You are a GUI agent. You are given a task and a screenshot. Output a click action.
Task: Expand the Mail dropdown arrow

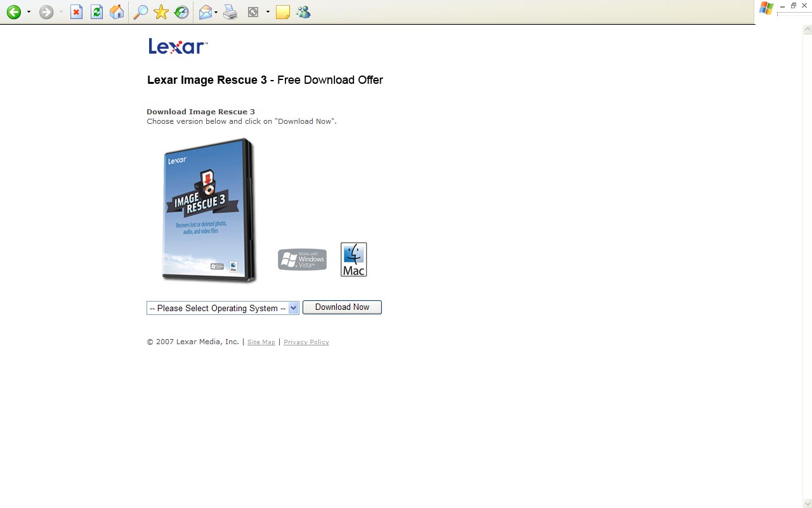(216, 12)
